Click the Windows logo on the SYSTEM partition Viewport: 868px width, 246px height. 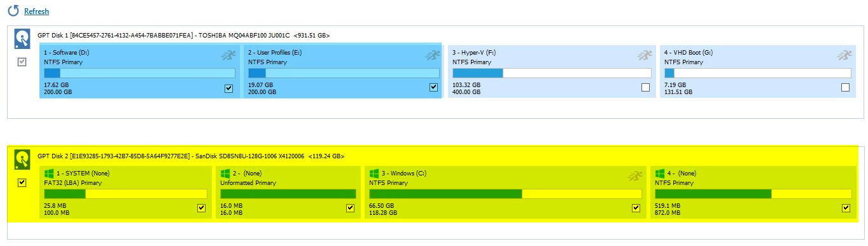click(x=49, y=173)
